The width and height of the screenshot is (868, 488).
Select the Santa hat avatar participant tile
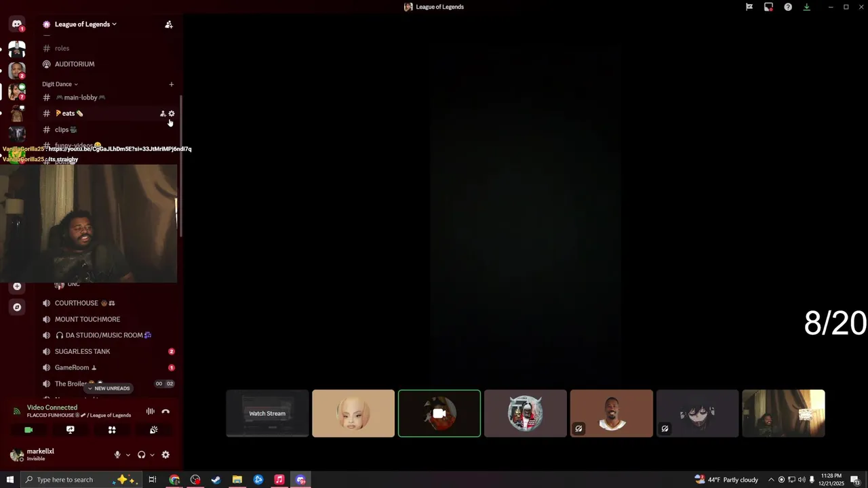[526, 413]
